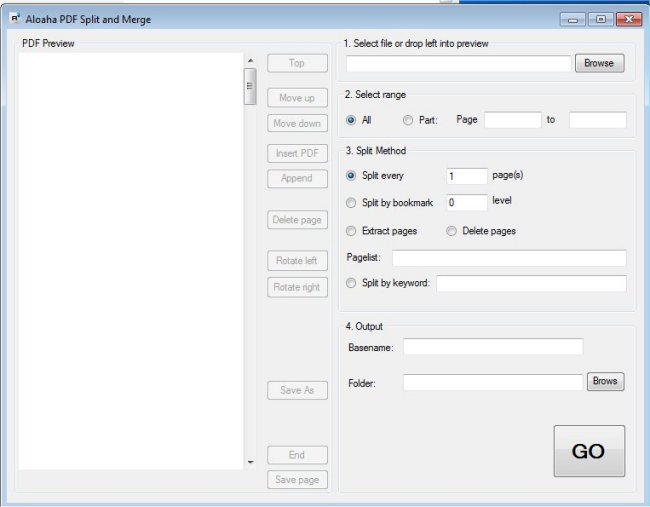Click the Aloaha app icon in title bar

click(x=15, y=18)
